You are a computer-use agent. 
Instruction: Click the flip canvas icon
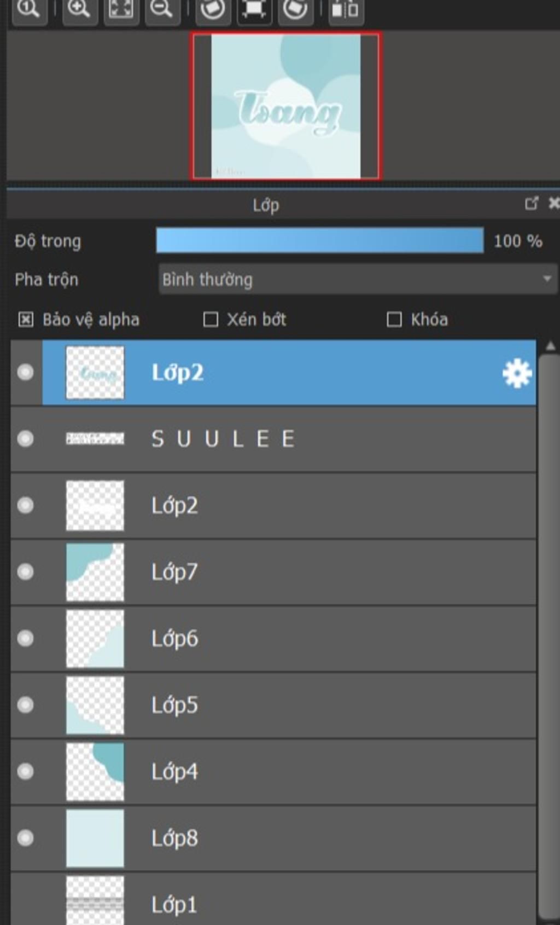pos(346,9)
